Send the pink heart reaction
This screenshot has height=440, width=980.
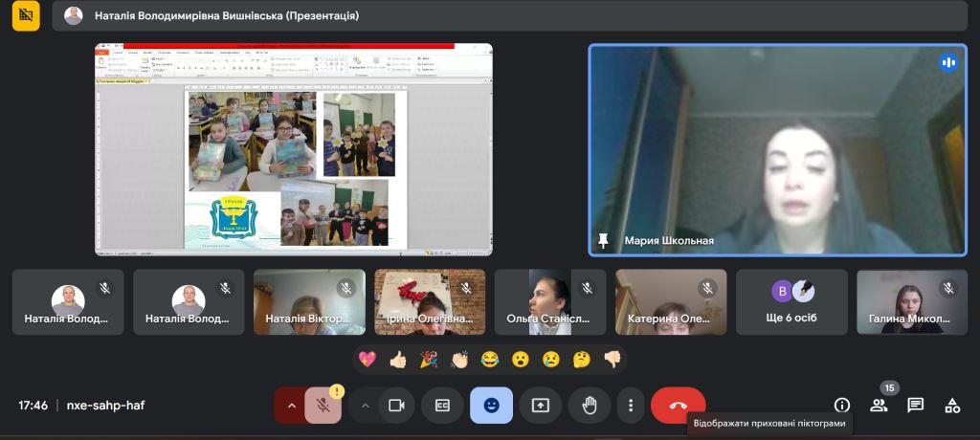point(367,360)
